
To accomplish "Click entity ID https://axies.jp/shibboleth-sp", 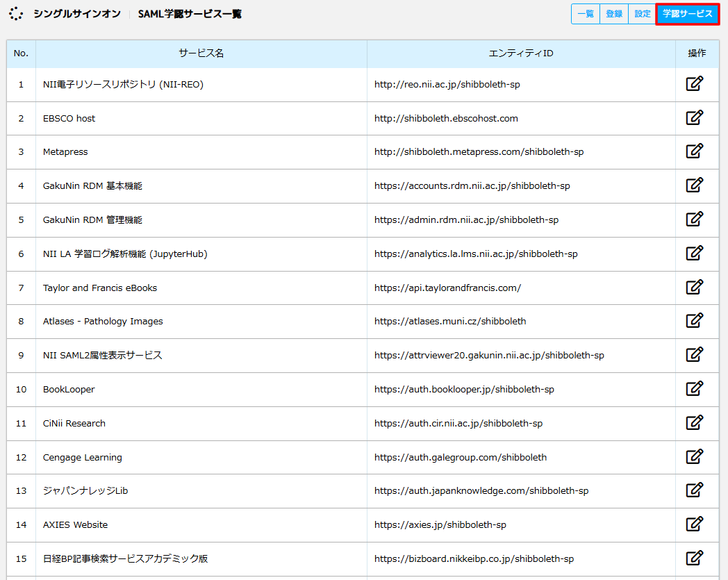I will (440, 524).
